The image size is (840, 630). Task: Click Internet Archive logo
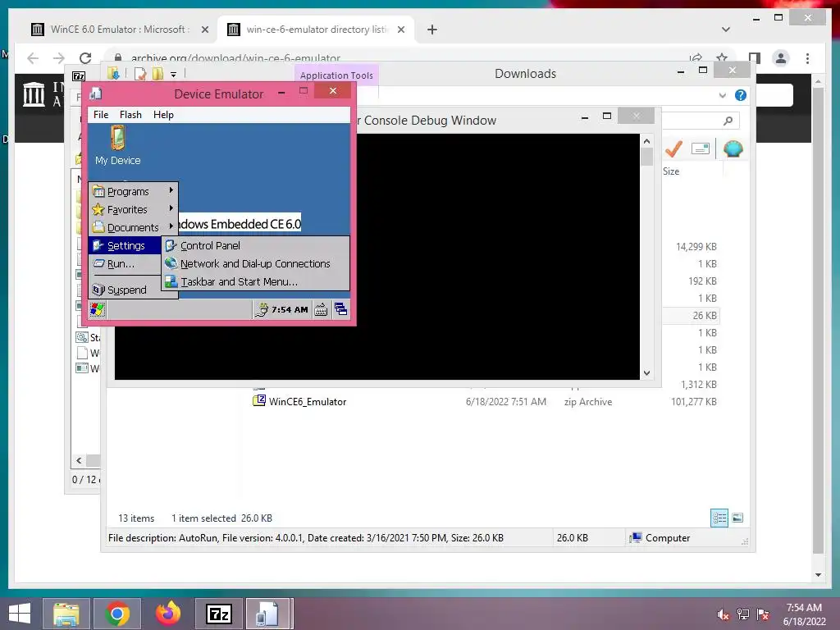point(34,94)
